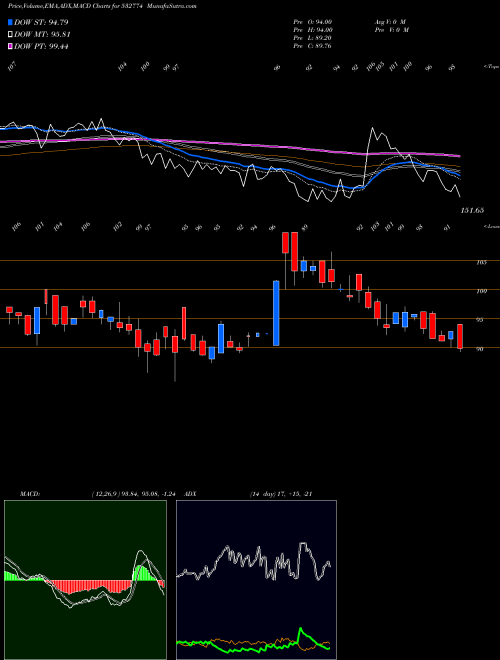This screenshot has width=500, height=660.
Task: Click the magenta DOW PT legend swatch
Action: coord(10,47)
